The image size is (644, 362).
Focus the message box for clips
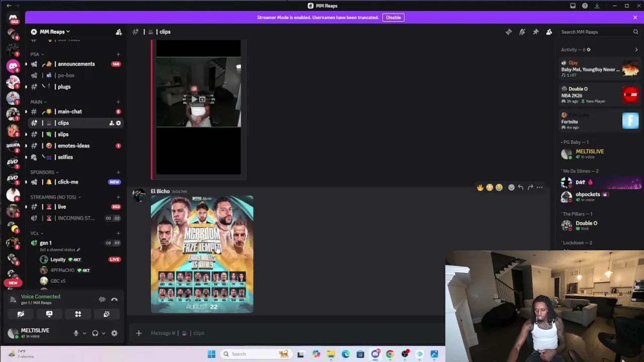coord(292,333)
